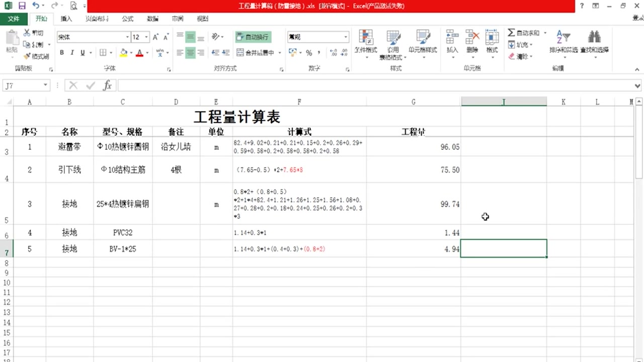The height and width of the screenshot is (362, 644).
Task: Select cell showing value 96.05
Action: click(414, 147)
